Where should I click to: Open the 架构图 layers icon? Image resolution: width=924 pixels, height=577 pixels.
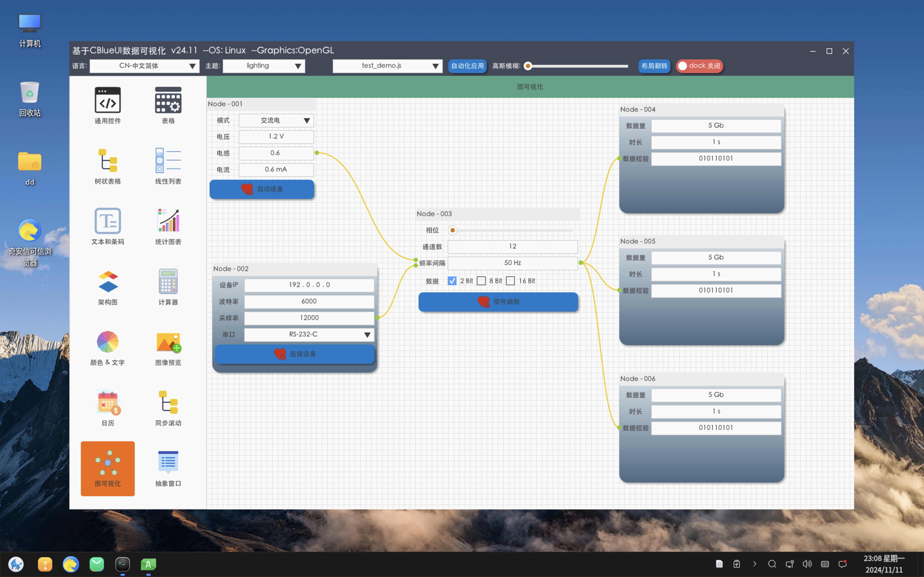(x=108, y=281)
